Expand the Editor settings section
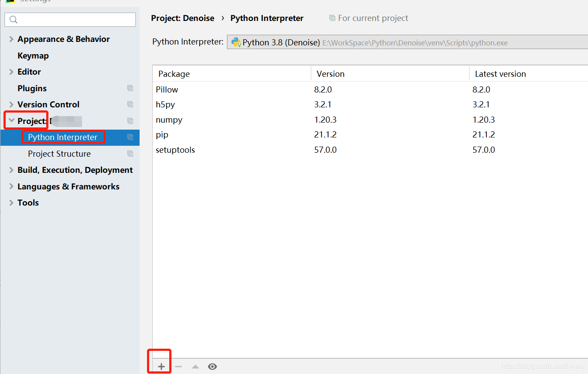Image resolution: width=588 pixels, height=374 pixels. 11,72
